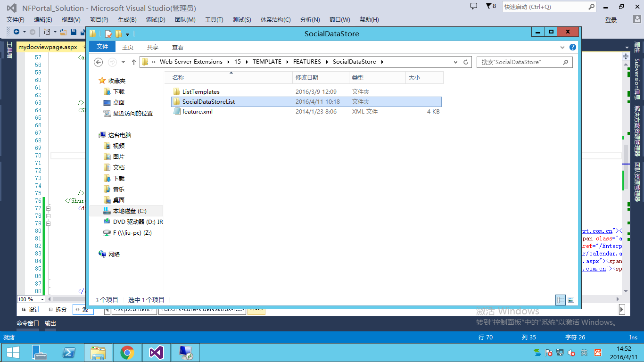Open Windows Start button
The height and width of the screenshot is (362, 644).
pos(13,353)
